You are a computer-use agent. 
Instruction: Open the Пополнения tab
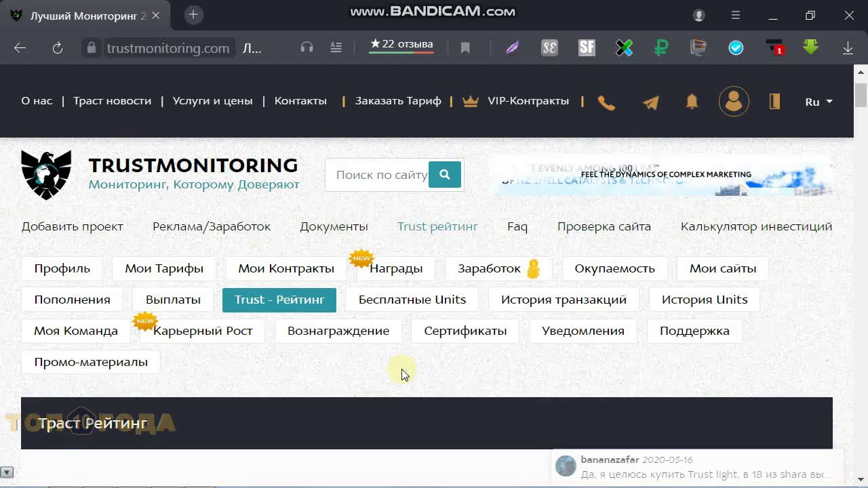72,300
